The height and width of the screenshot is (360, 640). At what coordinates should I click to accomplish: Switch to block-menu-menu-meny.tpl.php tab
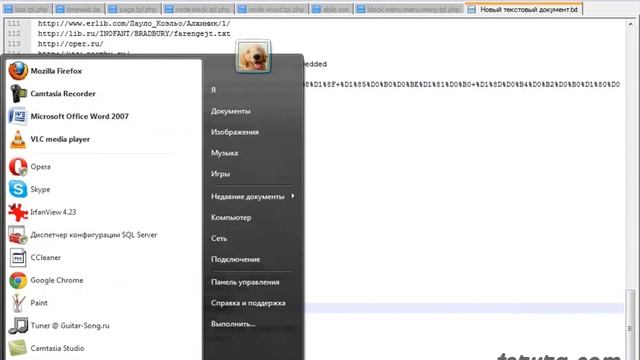click(x=409, y=9)
